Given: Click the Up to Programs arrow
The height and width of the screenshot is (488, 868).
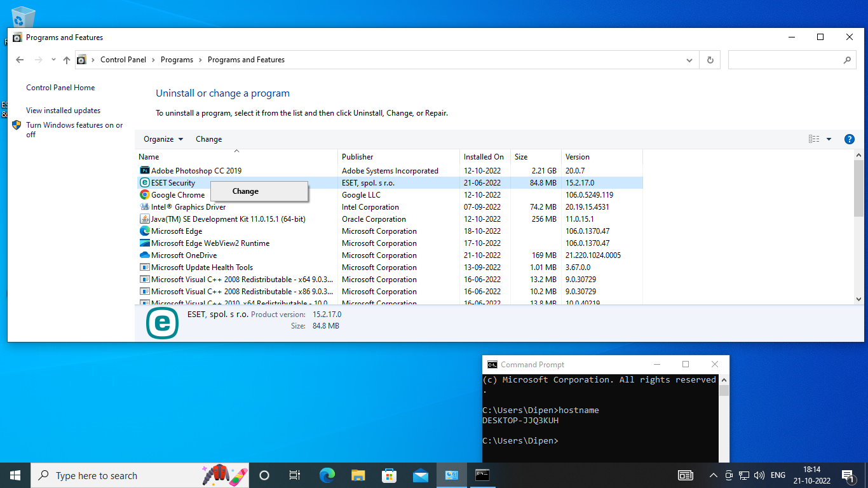Looking at the screenshot, I should [67, 60].
